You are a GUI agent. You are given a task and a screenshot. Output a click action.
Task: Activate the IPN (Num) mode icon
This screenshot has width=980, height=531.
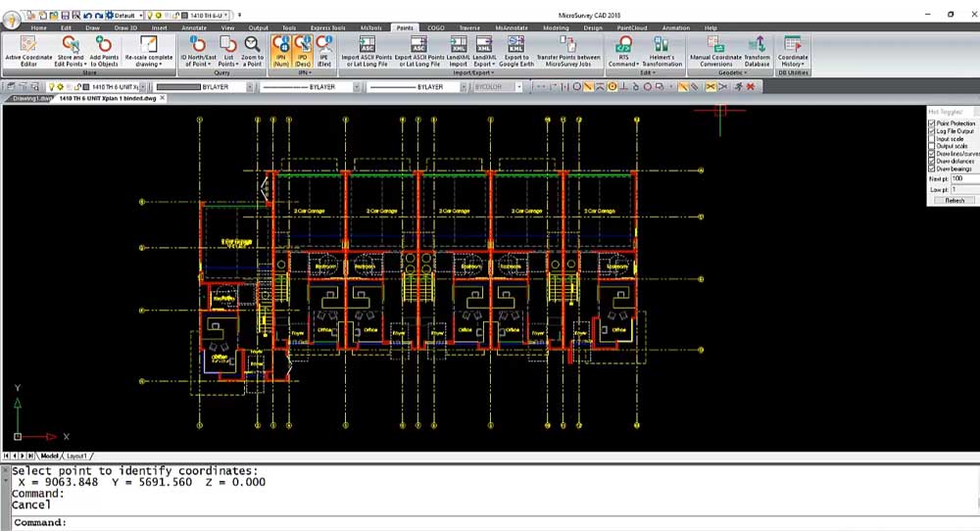281,50
